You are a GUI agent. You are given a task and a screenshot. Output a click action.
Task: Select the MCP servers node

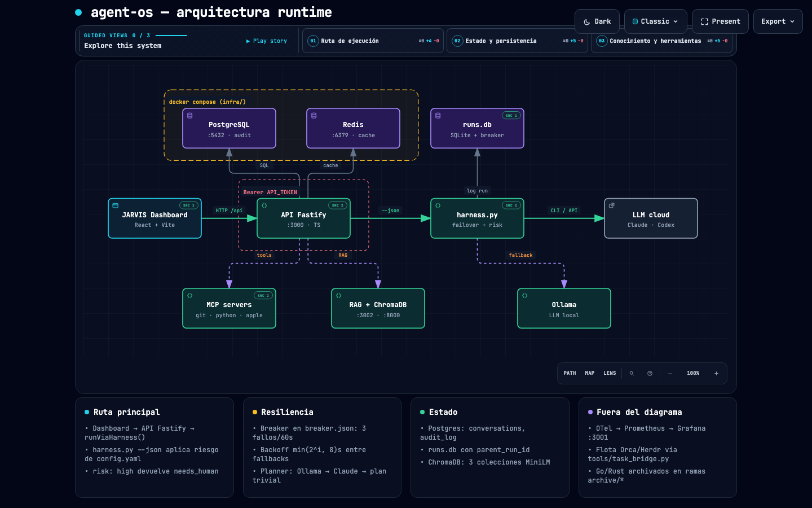click(229, 308)
